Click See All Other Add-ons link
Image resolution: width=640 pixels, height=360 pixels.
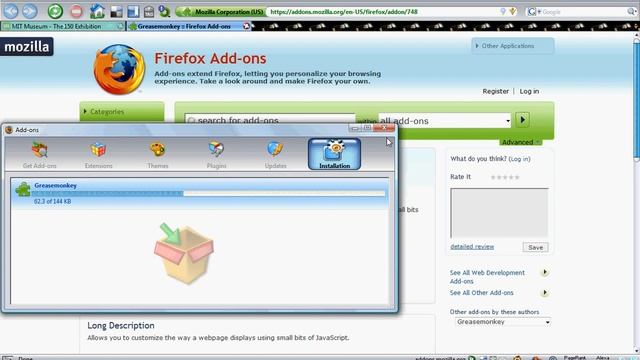(x=482, y=293)
